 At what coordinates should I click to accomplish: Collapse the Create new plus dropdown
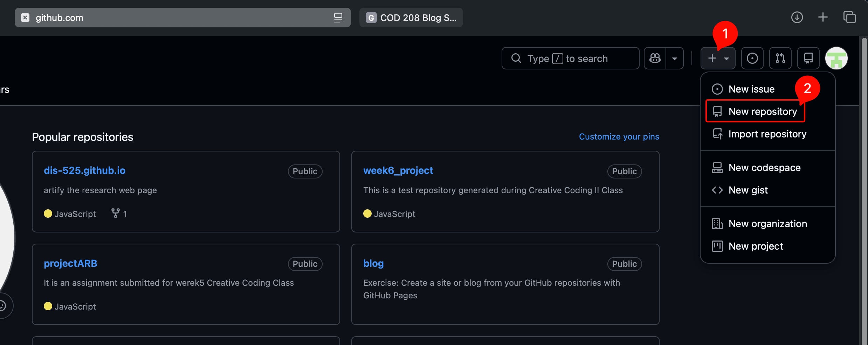pyautogui.click(x=718, y=58)
